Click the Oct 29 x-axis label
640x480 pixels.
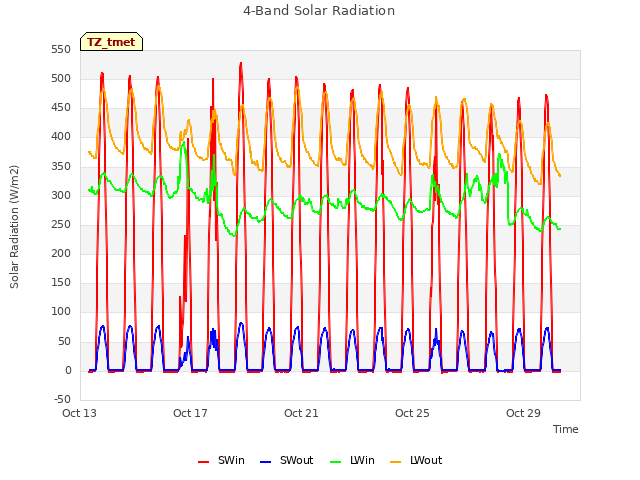523,413
